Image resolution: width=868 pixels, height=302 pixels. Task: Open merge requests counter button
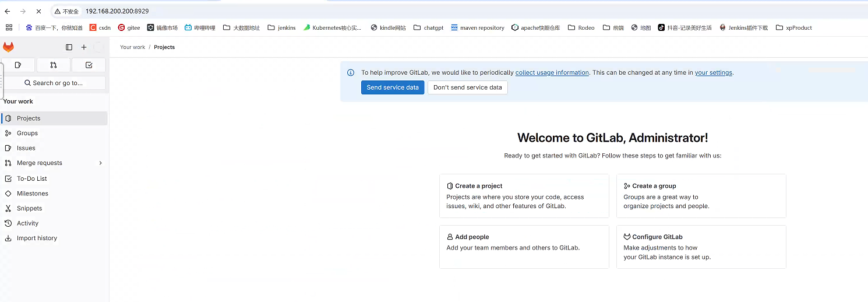(x=54, y=65)
